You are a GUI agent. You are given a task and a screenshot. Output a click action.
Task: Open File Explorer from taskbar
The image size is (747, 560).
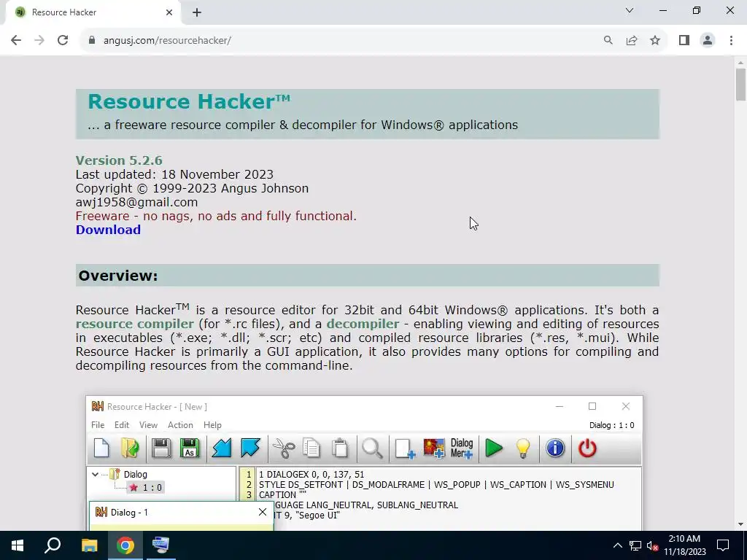(x=89, y=545)
